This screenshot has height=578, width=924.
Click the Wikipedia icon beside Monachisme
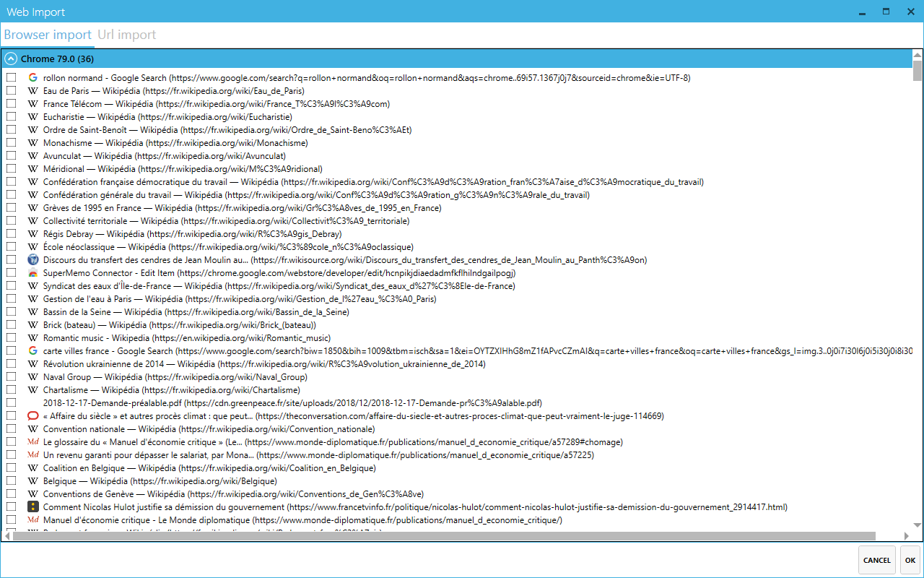pos(32,143)
